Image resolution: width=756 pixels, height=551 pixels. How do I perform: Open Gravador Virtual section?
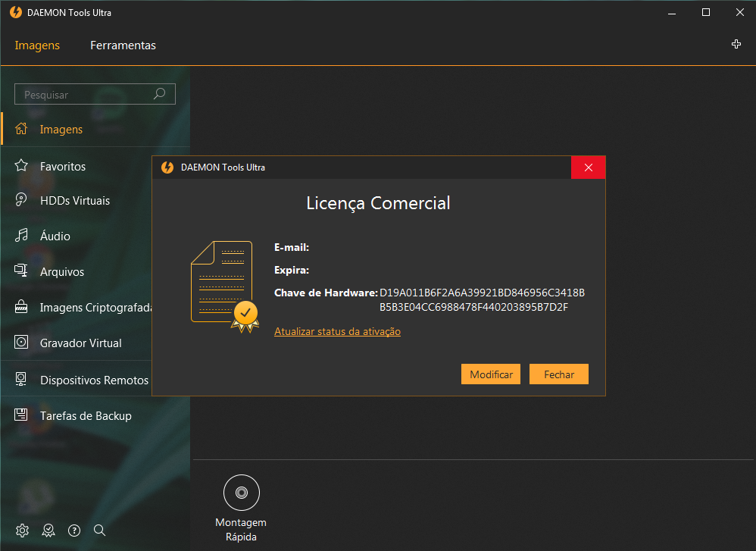[x=80, y=343]
